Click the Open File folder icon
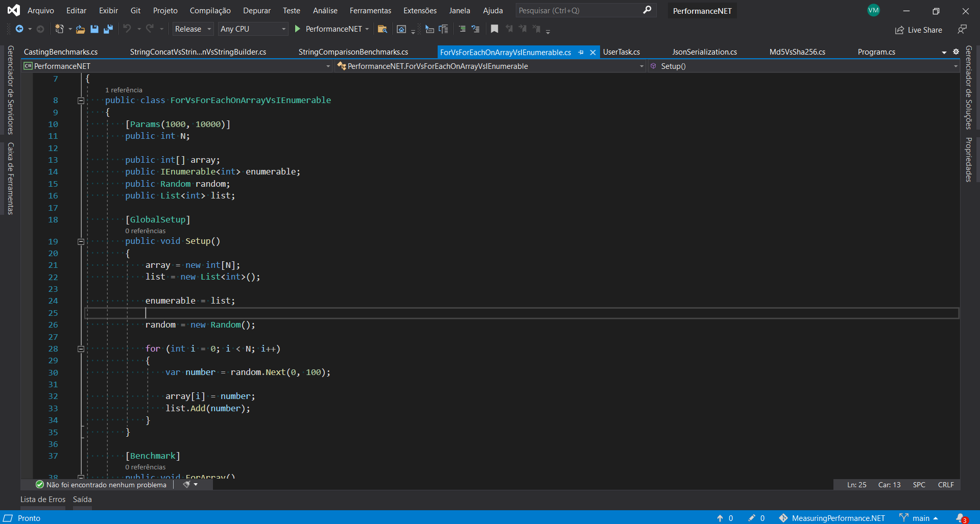Screen dimensions: 980x524 pos(80,29)
